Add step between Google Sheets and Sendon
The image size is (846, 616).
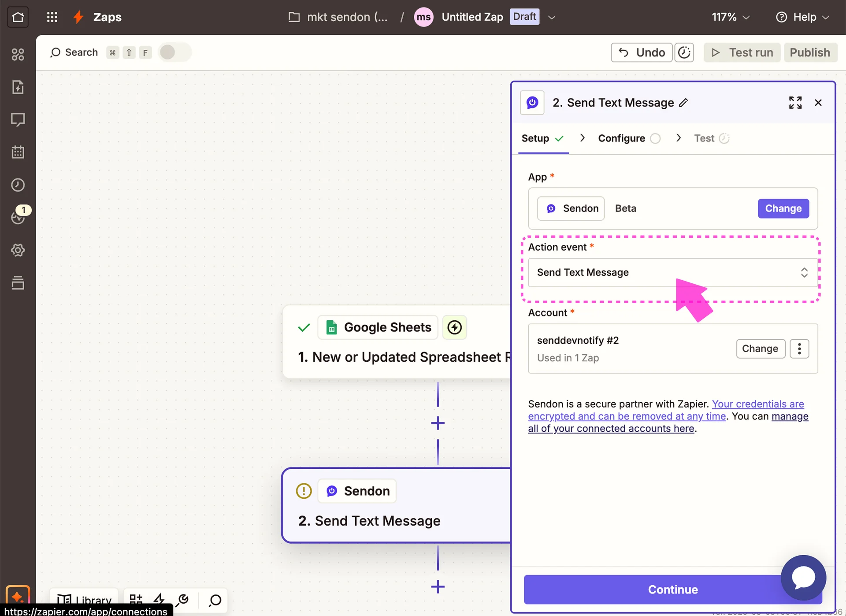pyautogui.click(x=438, y=423)
